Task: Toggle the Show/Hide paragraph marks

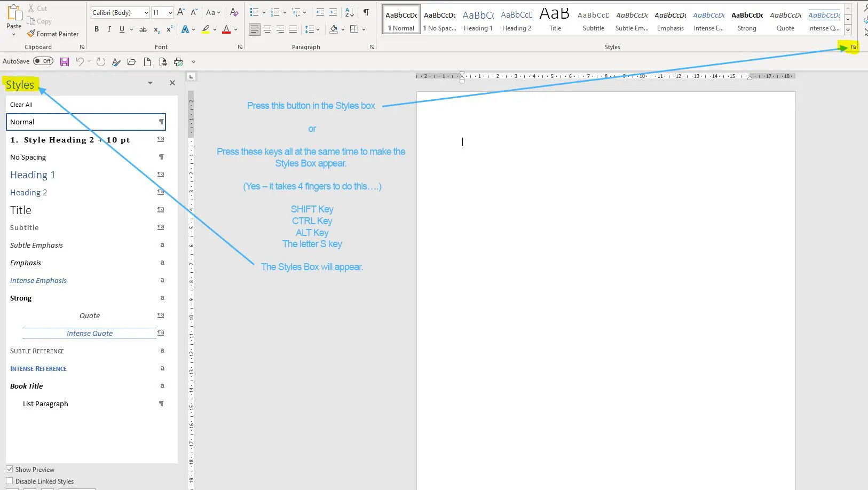Action: pyautogui.click(x=366, y=12)
